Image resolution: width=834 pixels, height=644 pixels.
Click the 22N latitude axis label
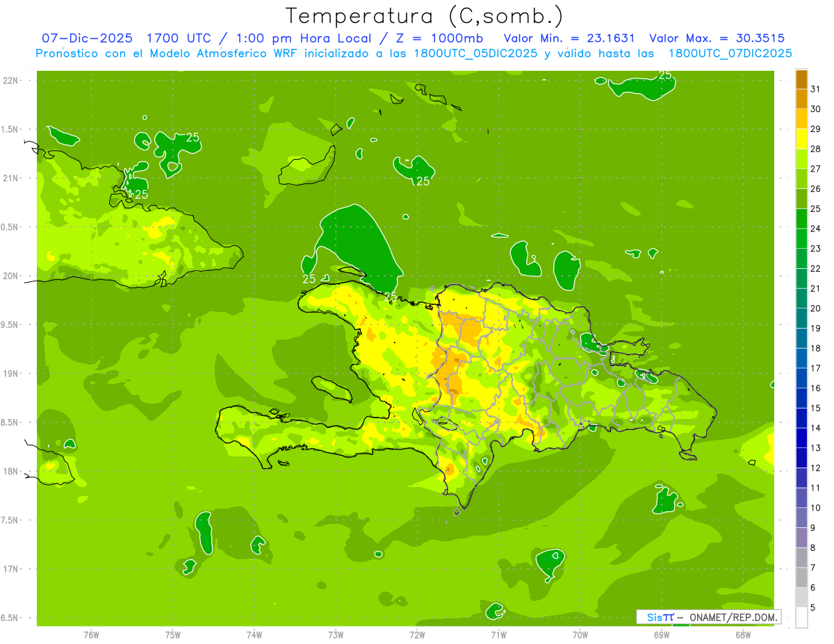(x=12, y=81)
